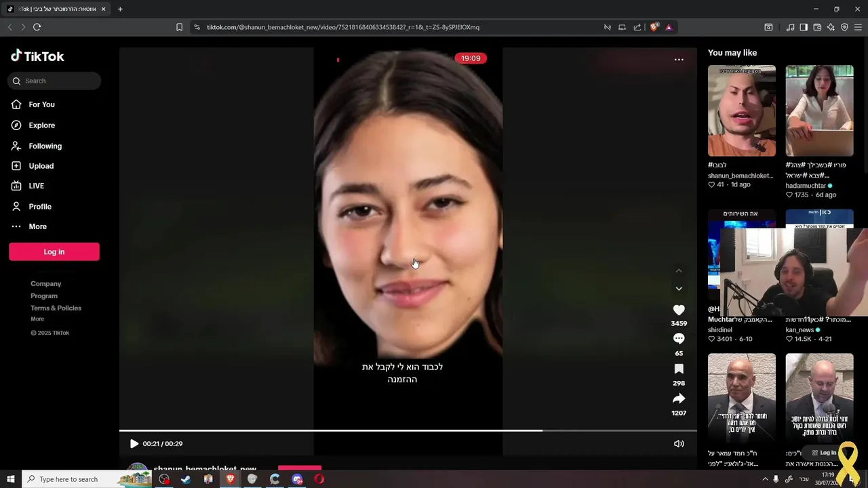Like the video with the heart icon
The image size is (868, 488).
click(679, 310)
